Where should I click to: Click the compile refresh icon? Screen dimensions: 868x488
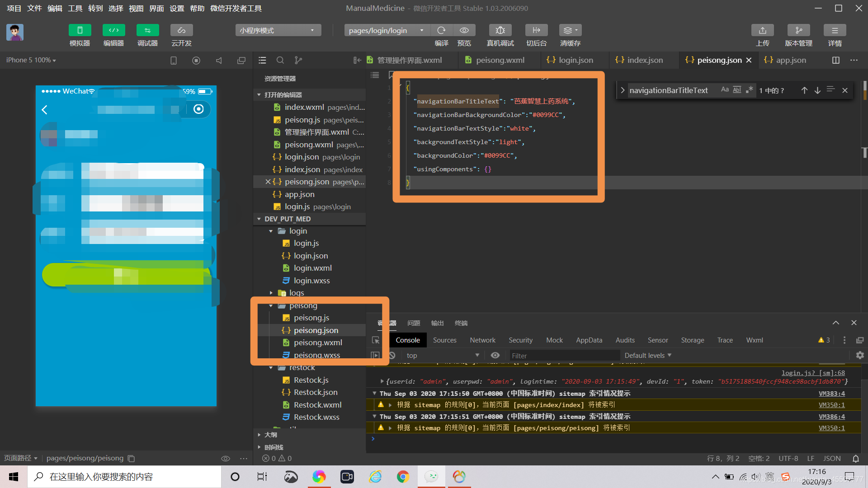click(441, 30)
